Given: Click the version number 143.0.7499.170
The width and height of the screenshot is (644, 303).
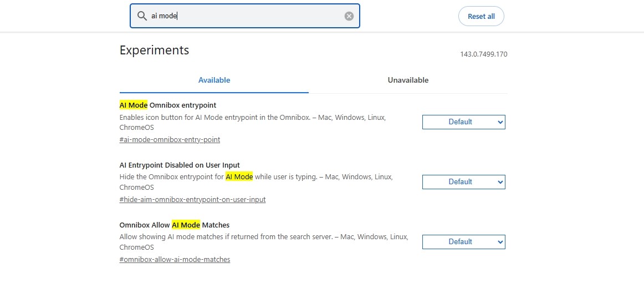Looking at the screenshot, I should [483, 54].
